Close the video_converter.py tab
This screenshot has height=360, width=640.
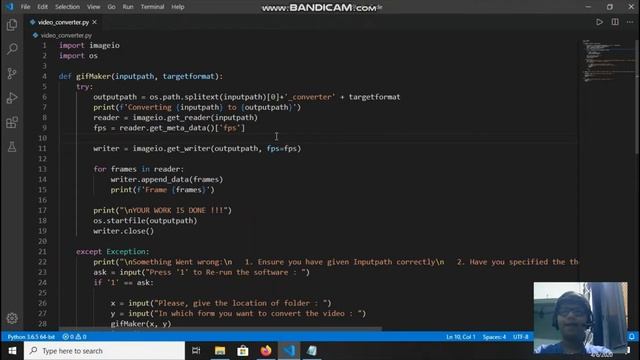pos(95,22)
